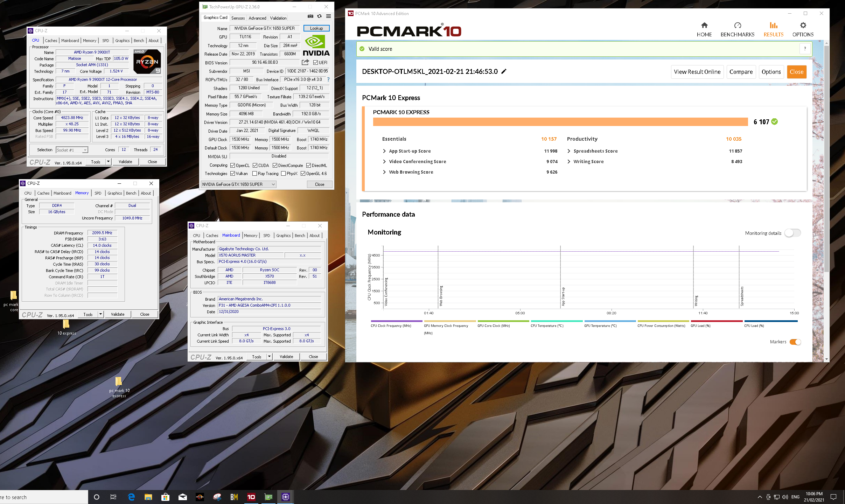Toggle CUDA checkbox in GPU-Z

255,166
